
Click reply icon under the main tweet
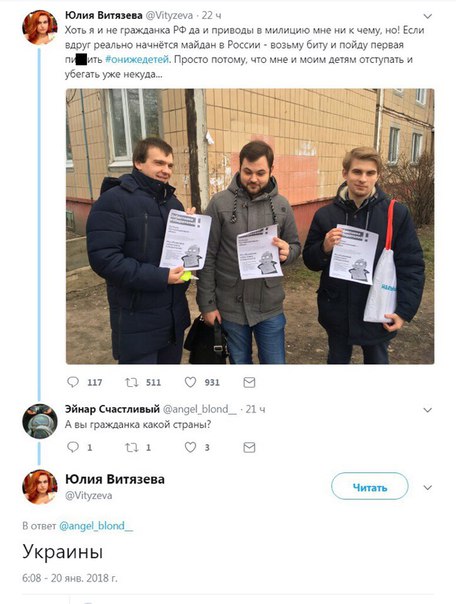coord(73,382)
